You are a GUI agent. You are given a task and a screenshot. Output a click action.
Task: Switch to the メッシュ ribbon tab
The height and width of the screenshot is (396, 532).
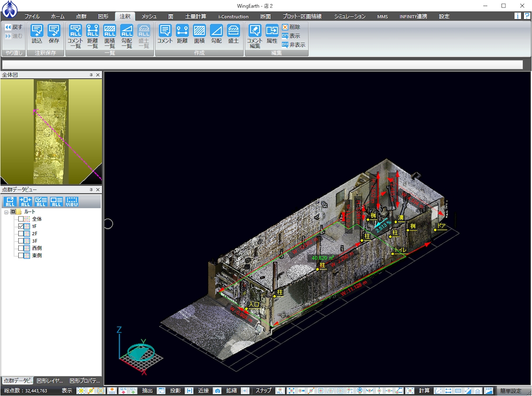pos(149,17)
